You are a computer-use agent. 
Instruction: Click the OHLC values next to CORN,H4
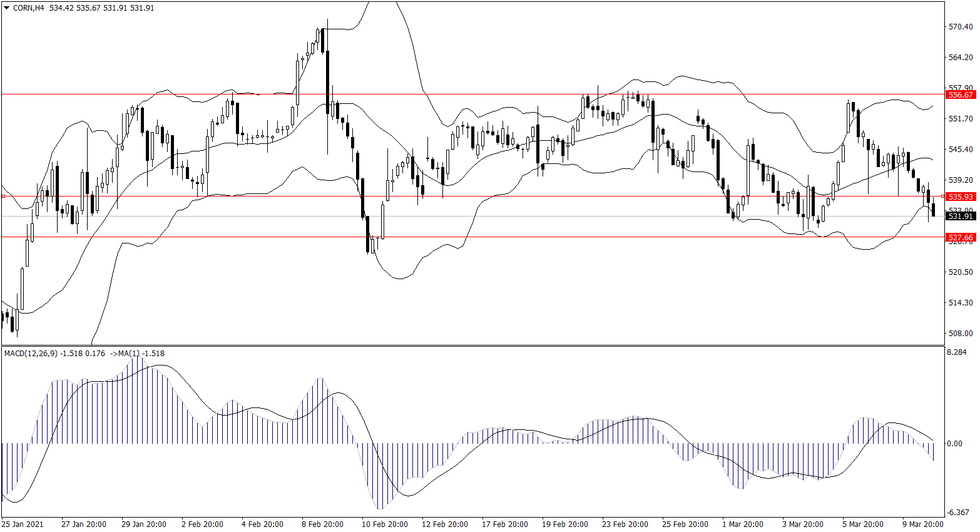coord(101,8)
